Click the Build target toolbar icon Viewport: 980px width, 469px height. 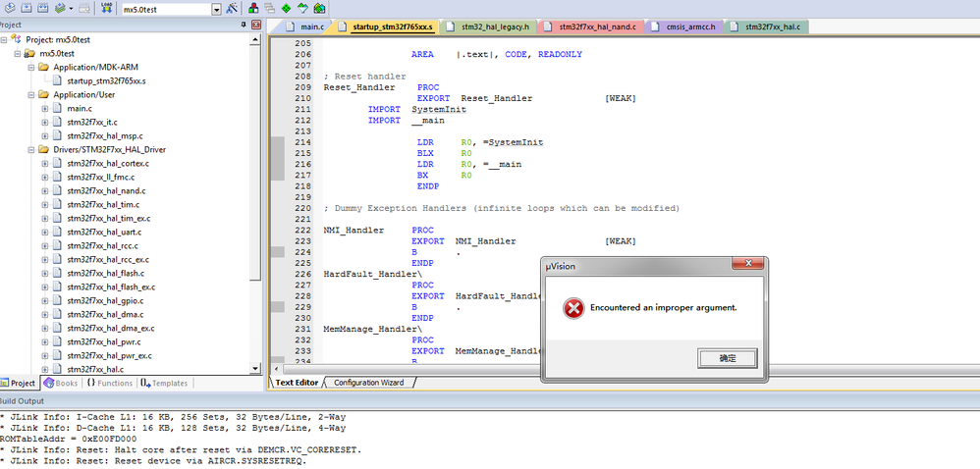(27, 9)
